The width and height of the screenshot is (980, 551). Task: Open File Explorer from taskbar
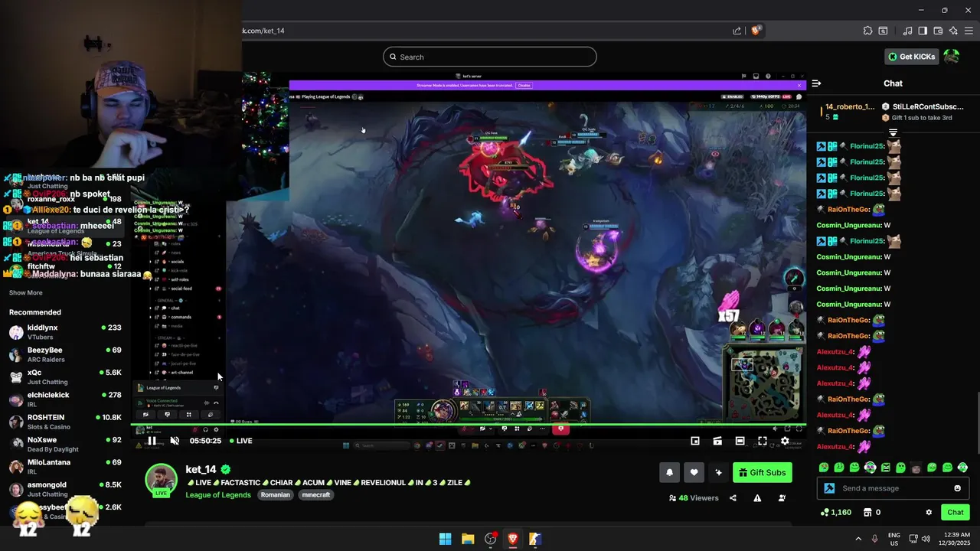click(x=468, y=539)
